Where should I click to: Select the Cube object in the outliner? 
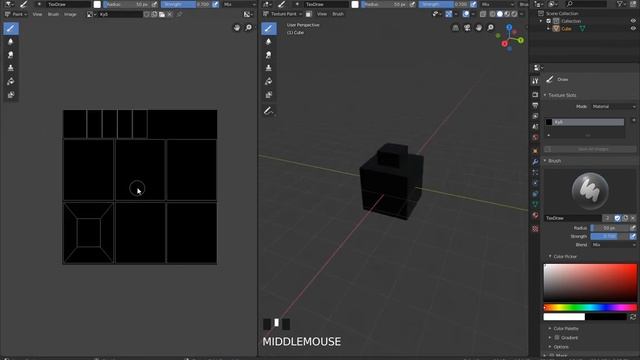pyautogui.click(x=566, y=29)
